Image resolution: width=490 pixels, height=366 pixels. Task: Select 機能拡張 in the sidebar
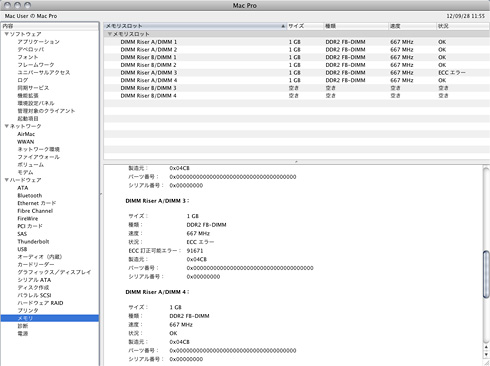(x=28, y=95)
